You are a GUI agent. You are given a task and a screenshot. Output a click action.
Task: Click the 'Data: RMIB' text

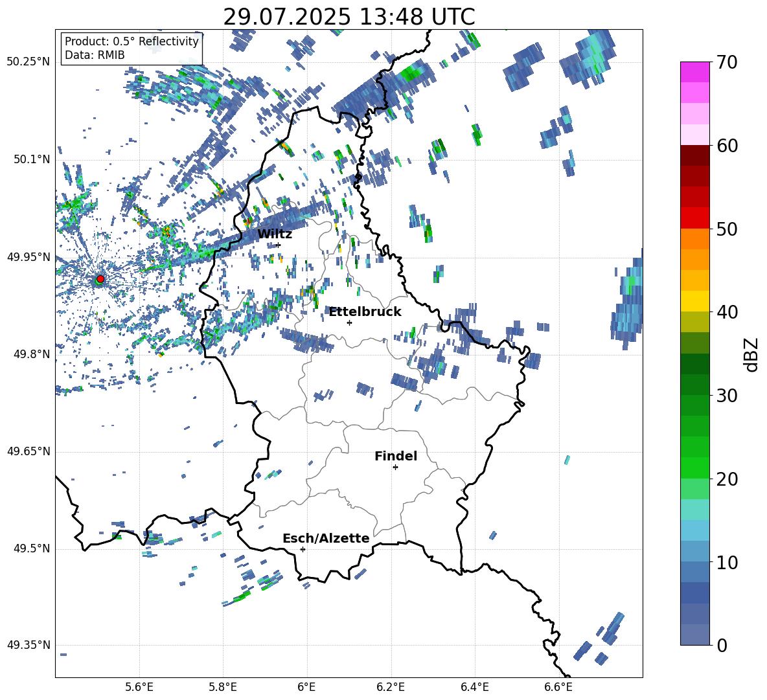[95, 55]
